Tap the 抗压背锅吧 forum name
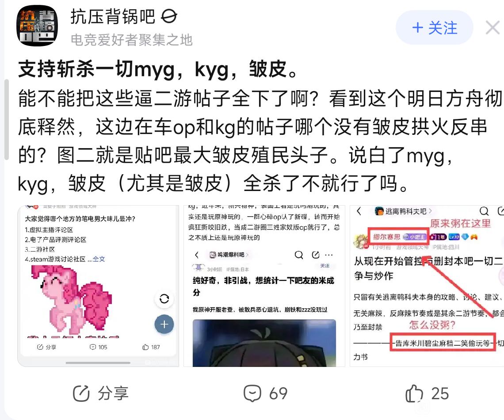The image size is (504, 420). tap(112, 17)
